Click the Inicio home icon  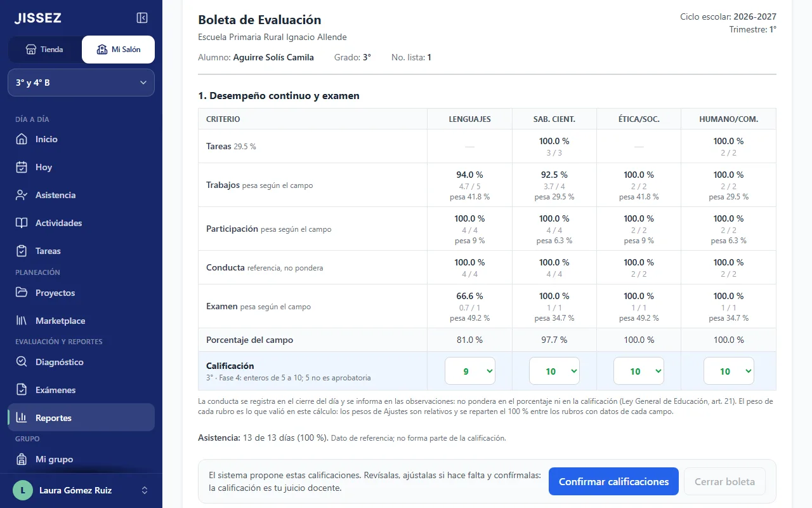pyautogui.click(x=22, y=139)
